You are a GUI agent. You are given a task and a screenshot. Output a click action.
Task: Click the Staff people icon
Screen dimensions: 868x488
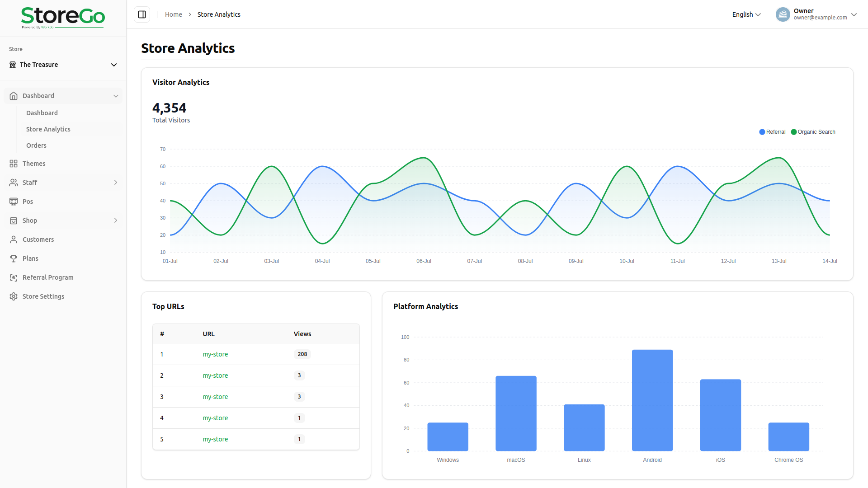(x=14, y=183)
